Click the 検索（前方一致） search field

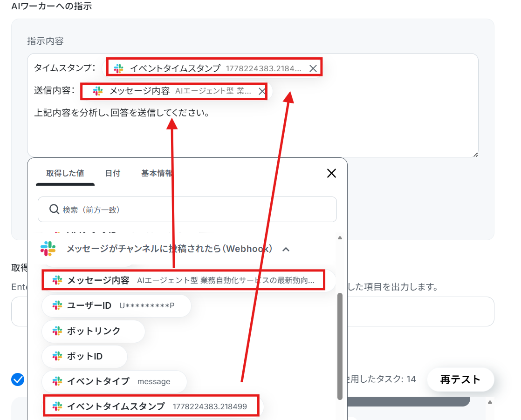tap(187, 210)
